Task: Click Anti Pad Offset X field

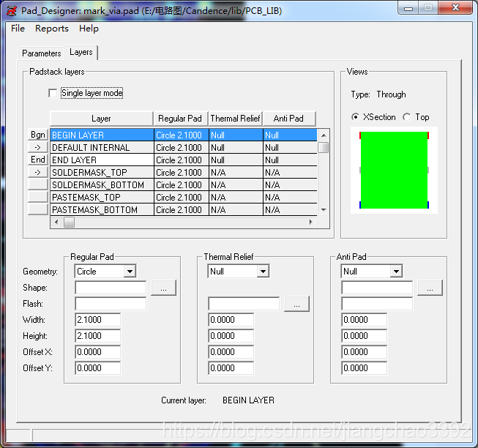Action: pyautogui.click(x=364, y=352)
